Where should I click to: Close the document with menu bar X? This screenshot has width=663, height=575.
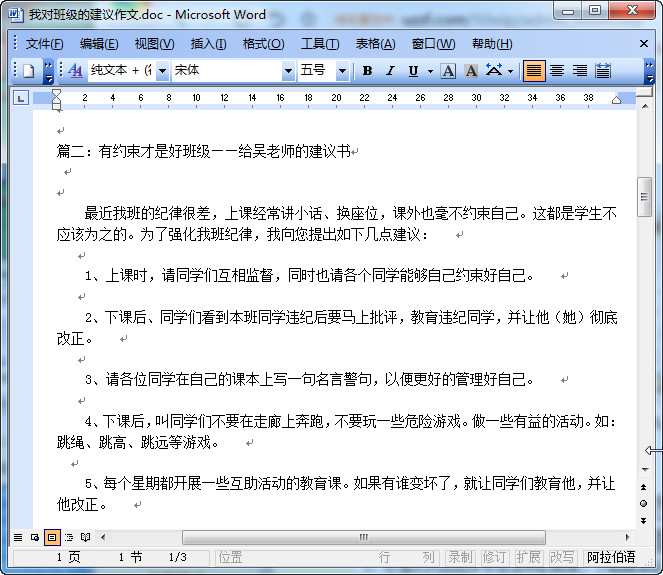point(644,44)
